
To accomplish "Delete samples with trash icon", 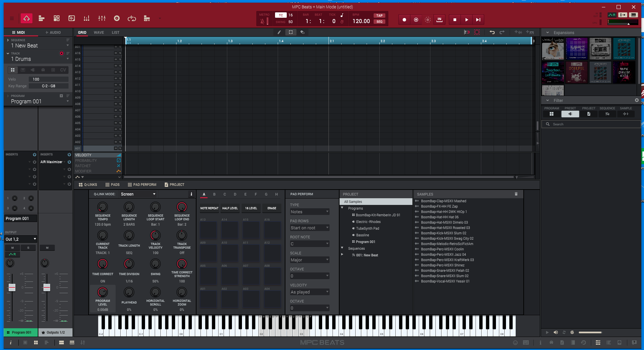I will (516, 194).
